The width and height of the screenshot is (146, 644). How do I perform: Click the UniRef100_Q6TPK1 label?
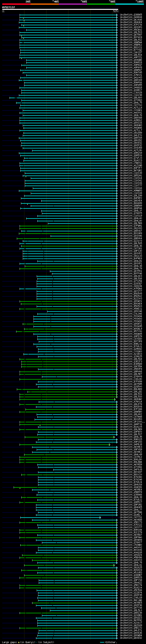131,271
